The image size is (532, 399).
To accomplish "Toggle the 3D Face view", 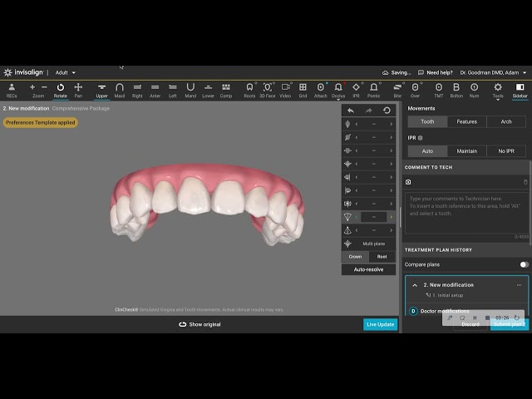I will point(268,91).
